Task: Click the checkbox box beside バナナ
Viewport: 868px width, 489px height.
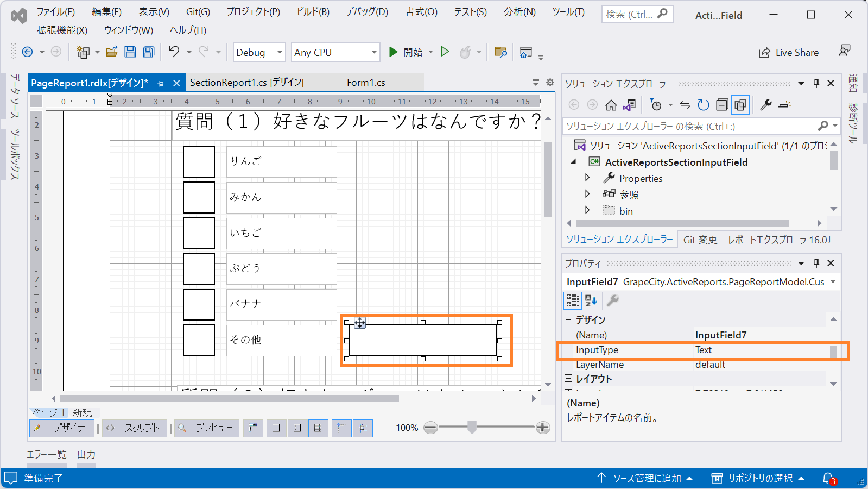Action: point(199,304)
